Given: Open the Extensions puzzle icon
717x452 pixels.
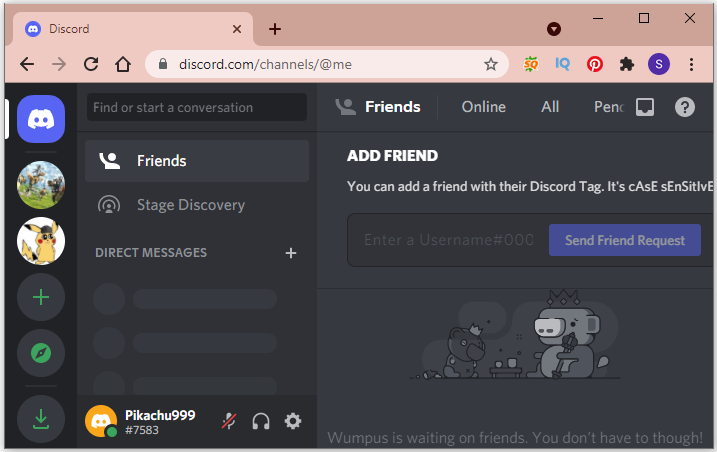Looking at the screenshot, I should (x=626, y=64).
